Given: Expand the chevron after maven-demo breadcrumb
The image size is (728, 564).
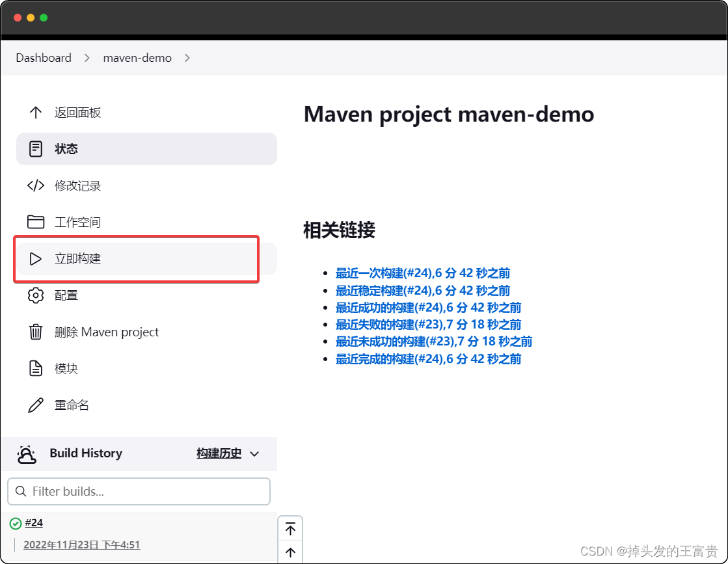Looking at the screenshot, I should click(x=187, y=58).
